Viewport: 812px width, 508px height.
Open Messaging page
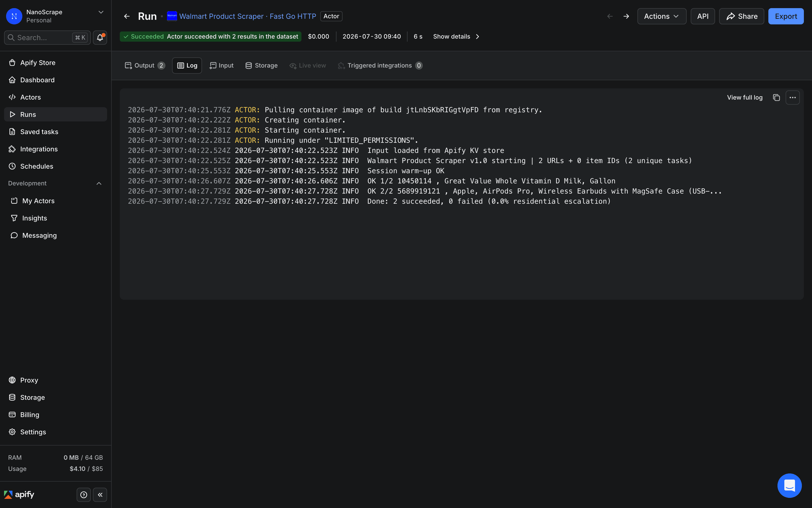click(55, 235)
